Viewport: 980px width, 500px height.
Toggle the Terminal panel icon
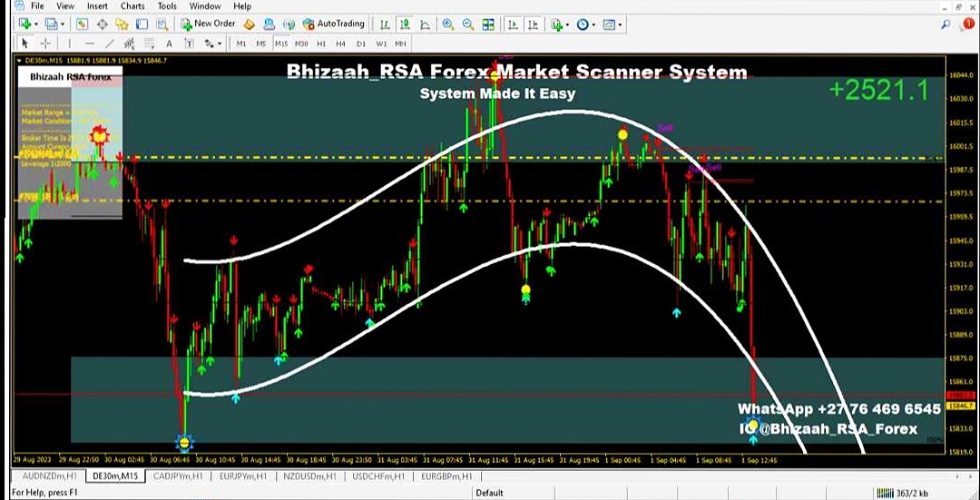coord(142,25)
